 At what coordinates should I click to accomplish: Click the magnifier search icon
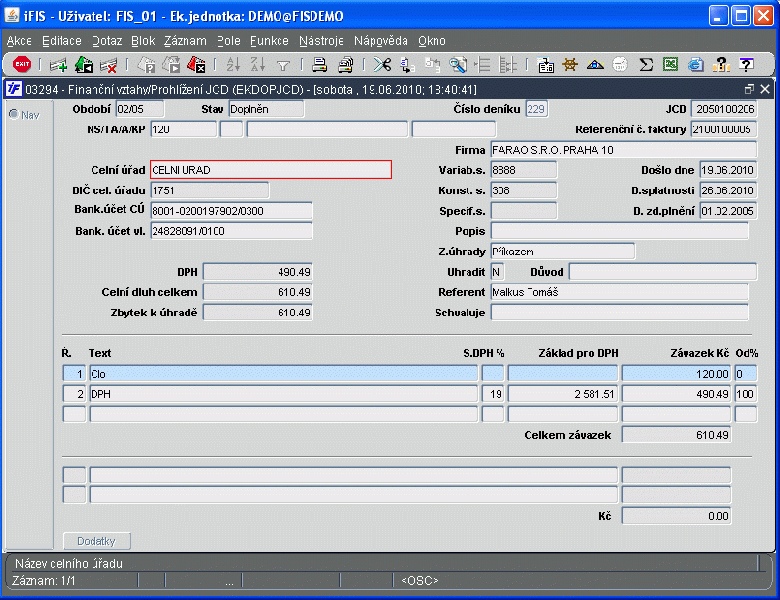(457, 65)
